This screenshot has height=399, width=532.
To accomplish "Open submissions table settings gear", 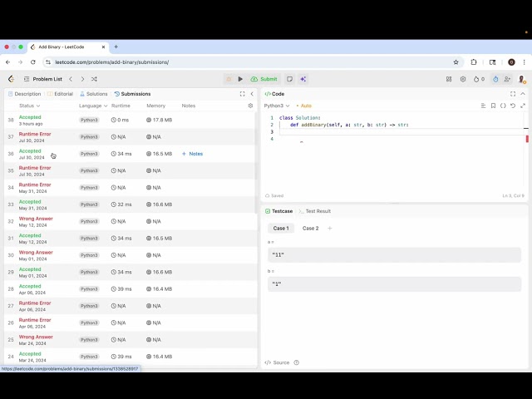I will (x=250, y=106).
